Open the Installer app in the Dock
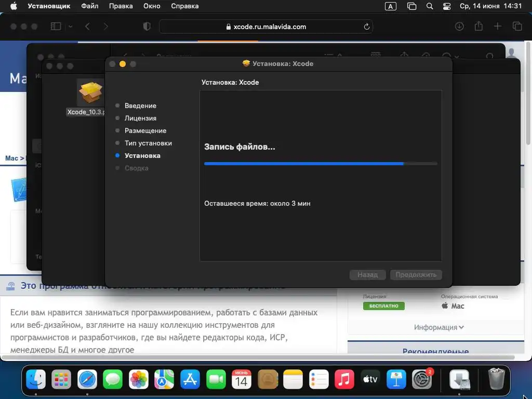This screenshot has height=399, width=532. [x=459, y=379]
